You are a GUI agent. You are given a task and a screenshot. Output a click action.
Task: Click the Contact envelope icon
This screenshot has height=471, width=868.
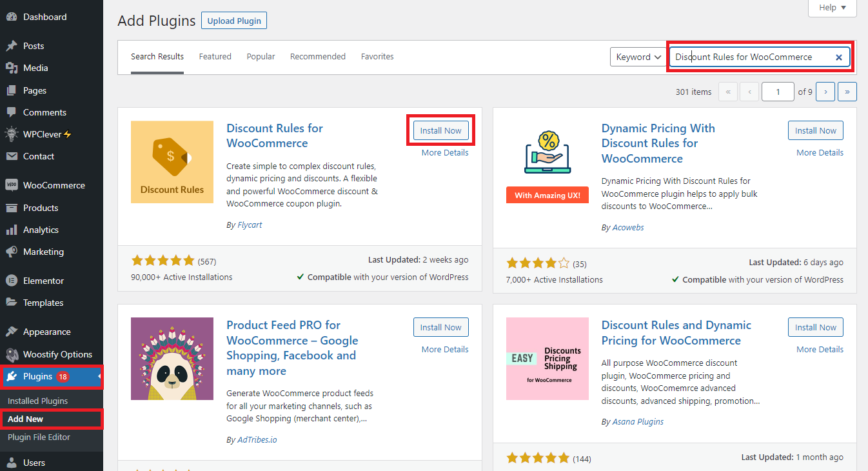click(12, 156)
